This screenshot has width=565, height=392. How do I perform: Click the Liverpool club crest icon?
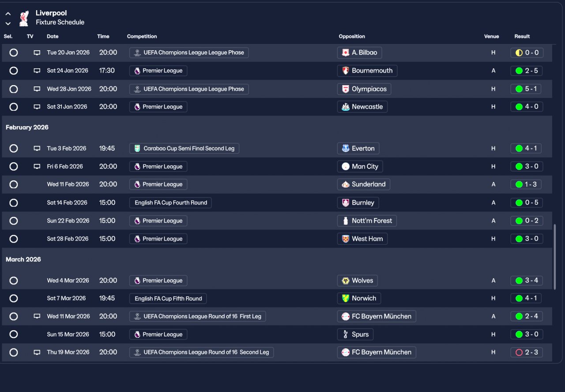point(24,18)
